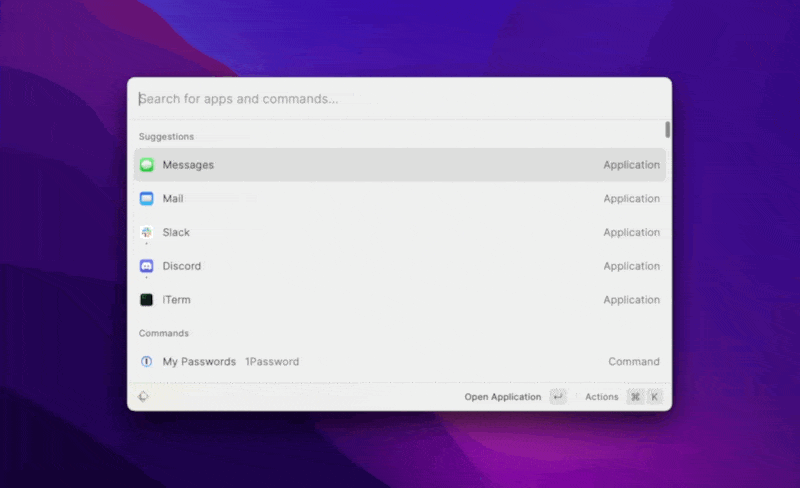
Task: Click the Suggestions section header
Action: (x=166, y=137)
